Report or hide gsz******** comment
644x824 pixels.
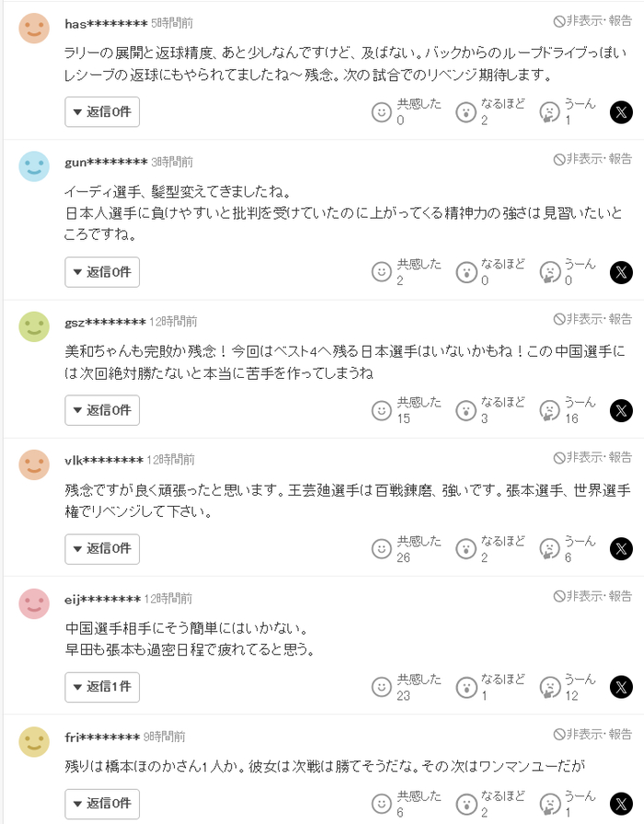coord(592,319)
